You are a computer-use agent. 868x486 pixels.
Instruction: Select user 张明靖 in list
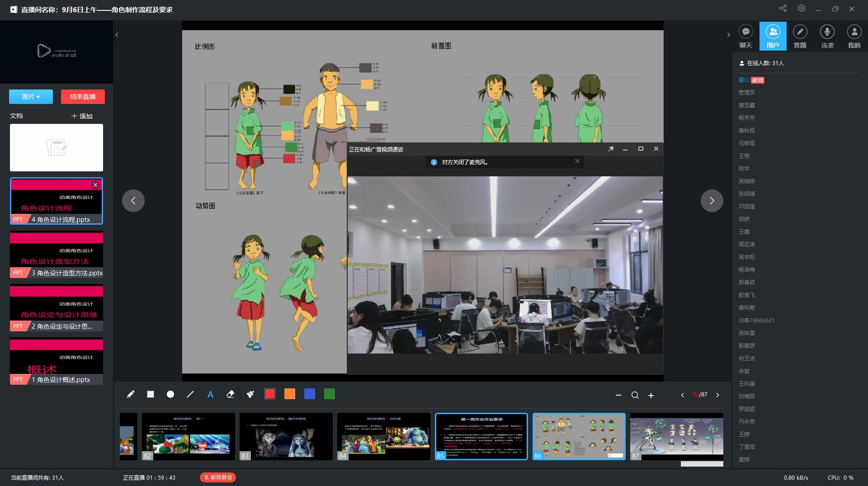click(x=747, y=194)
